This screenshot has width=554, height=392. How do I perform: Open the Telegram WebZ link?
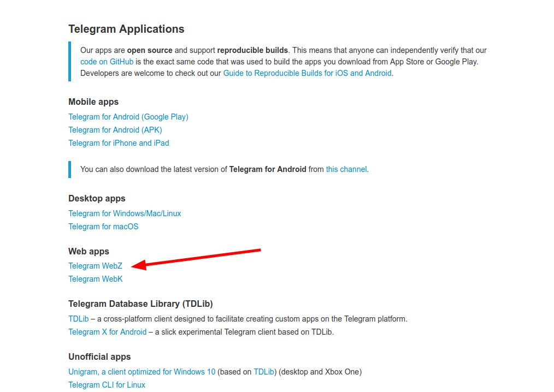96,266
